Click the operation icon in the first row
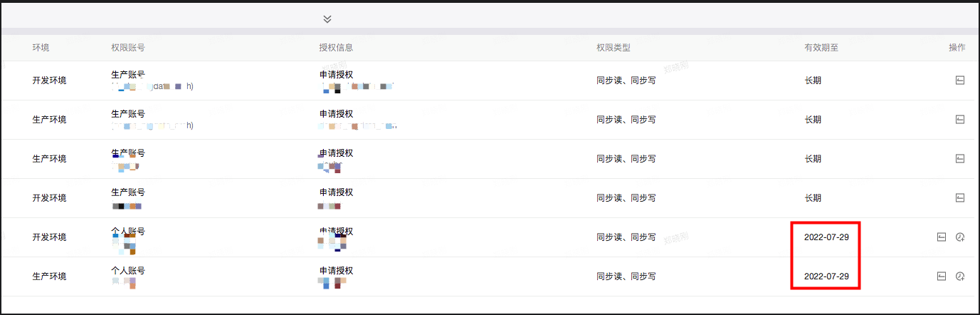 coord(959,81)
